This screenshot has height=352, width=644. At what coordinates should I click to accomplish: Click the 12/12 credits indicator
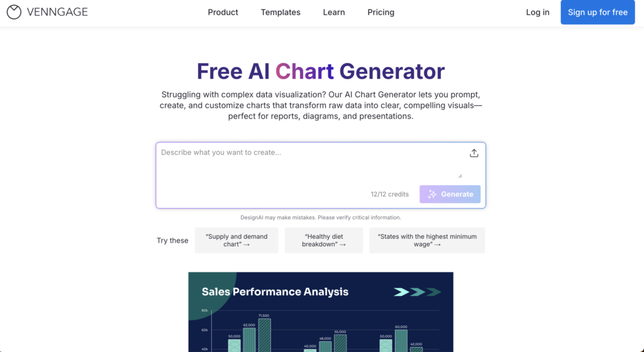[390, 194]
